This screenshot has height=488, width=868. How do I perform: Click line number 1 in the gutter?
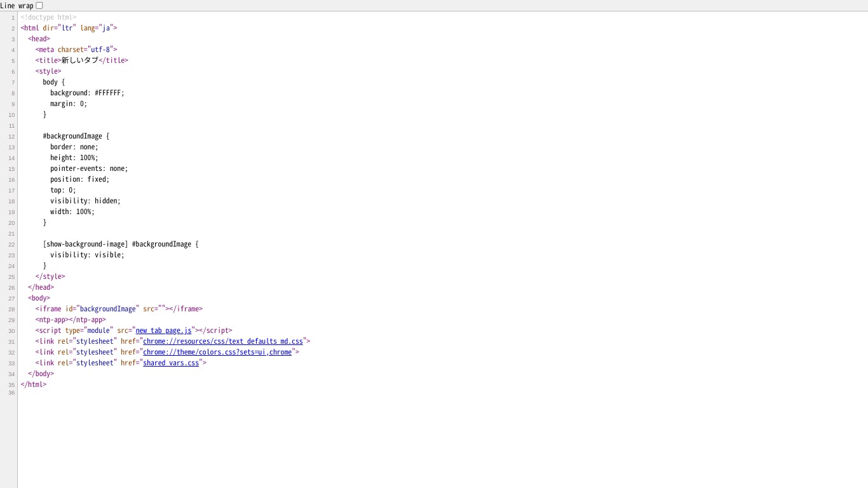point(13,18)
